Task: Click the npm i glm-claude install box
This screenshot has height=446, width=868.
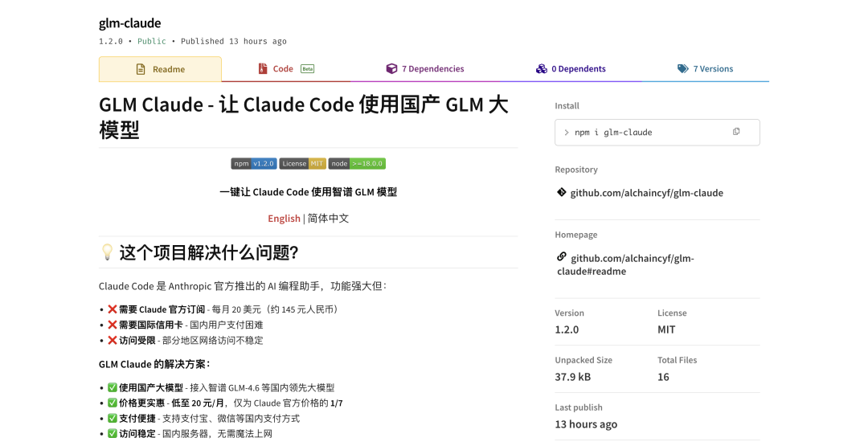Action: [657, 133]
